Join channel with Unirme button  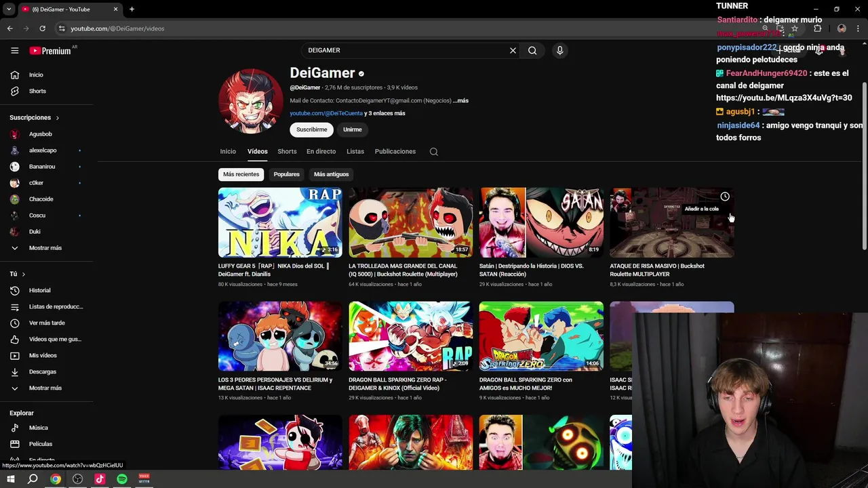(x=353, y=129)
